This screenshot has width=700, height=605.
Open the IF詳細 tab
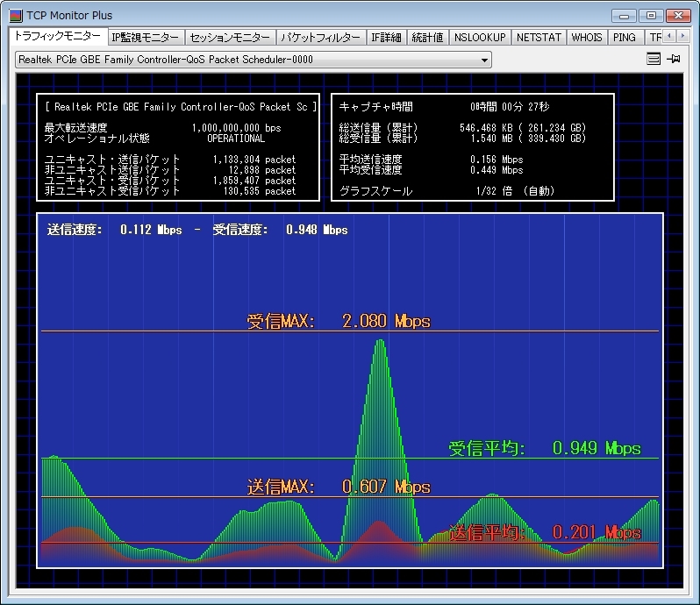pos(386,38)
